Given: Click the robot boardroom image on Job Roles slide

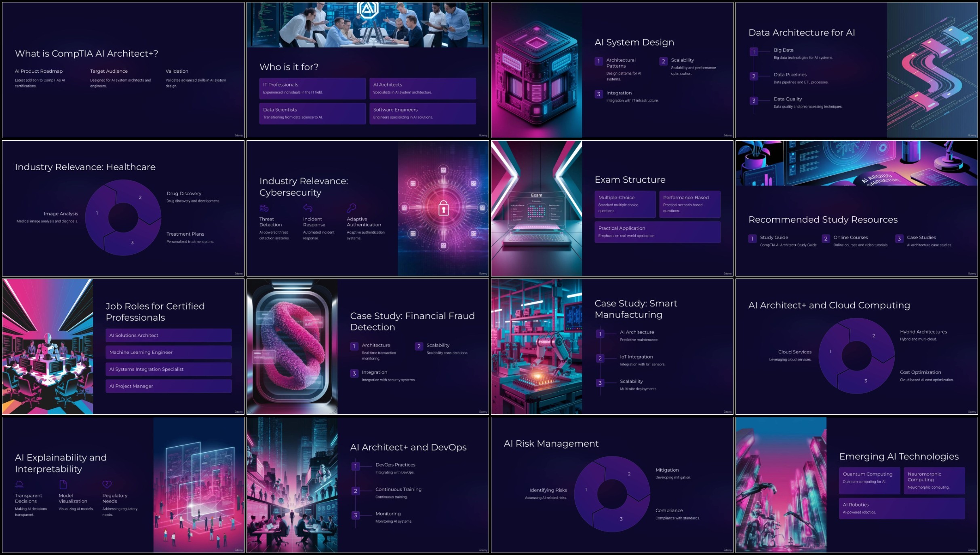Looking at the screenshot, I should pos(48,347).
